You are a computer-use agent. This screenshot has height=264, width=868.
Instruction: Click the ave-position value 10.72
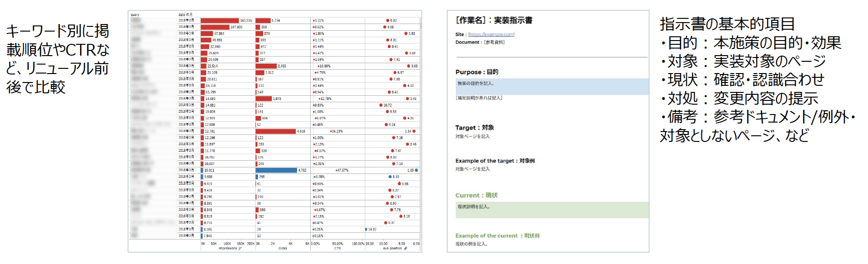pyautogui.click(x=387, y=106)
